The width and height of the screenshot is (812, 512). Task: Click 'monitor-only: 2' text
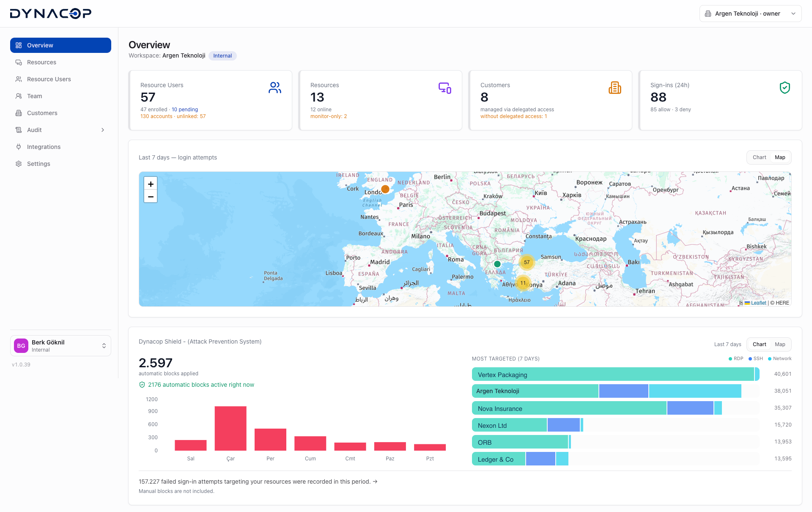tap(329, 116)
